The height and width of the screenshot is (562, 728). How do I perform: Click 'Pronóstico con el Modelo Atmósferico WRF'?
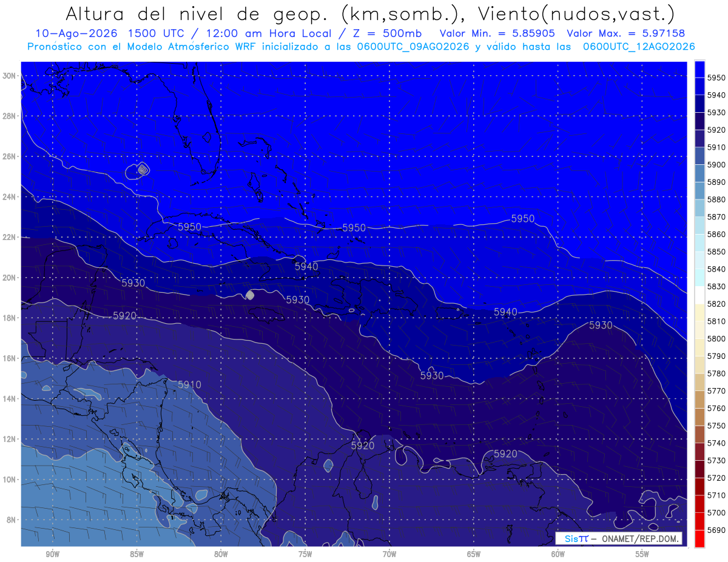(x=143, y=47)
